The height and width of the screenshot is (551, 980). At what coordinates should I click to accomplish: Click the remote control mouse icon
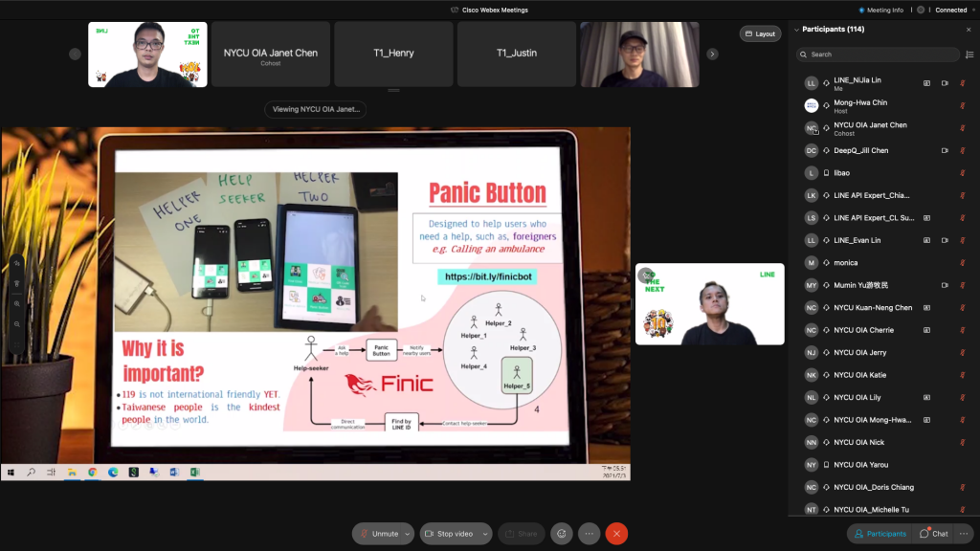tap(17, 283)
